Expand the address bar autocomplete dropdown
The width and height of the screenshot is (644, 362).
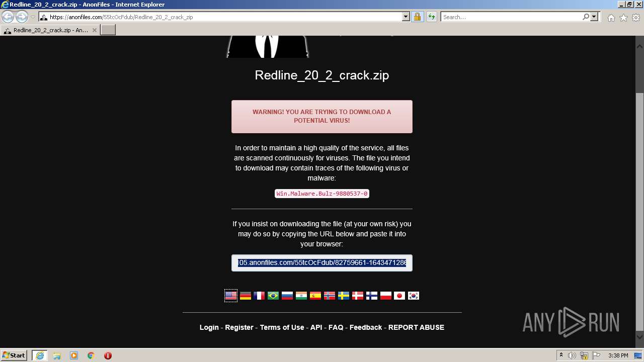(406, 17)
